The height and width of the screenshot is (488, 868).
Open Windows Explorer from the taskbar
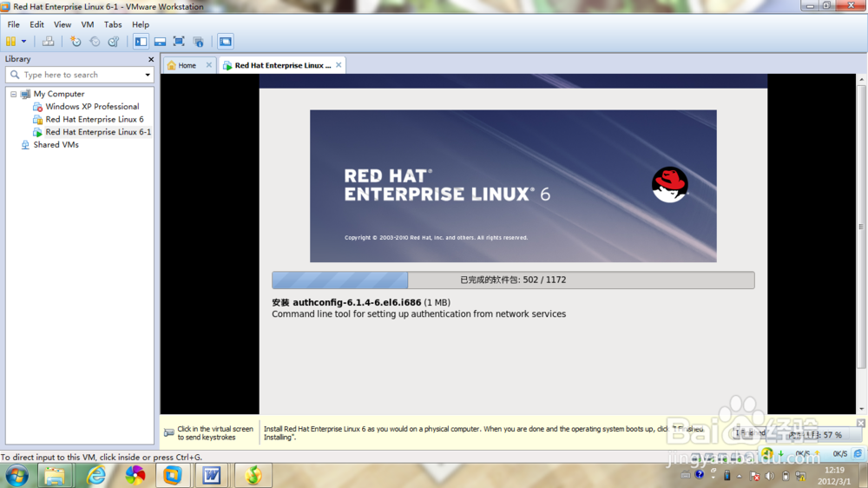click(x=54, y=476)
